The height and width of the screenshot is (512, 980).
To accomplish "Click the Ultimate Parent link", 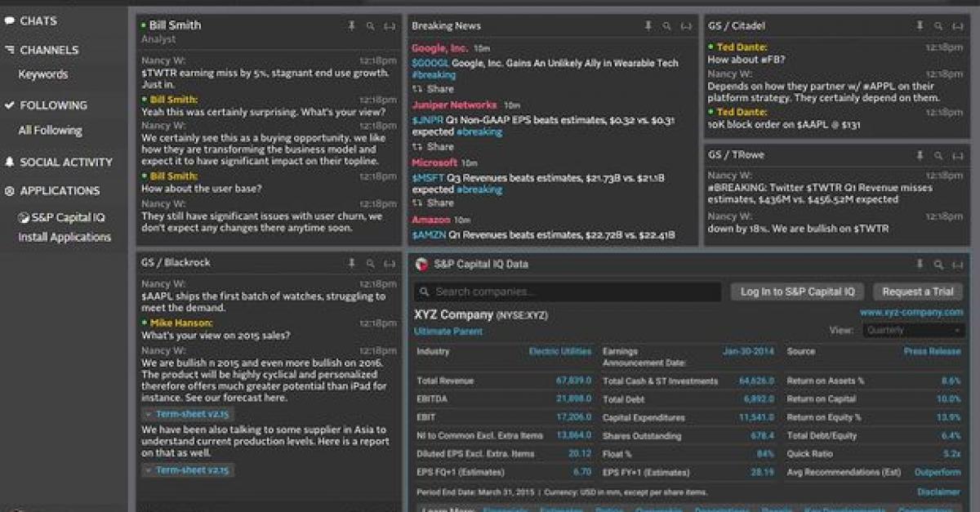I will tap(448, 332).
